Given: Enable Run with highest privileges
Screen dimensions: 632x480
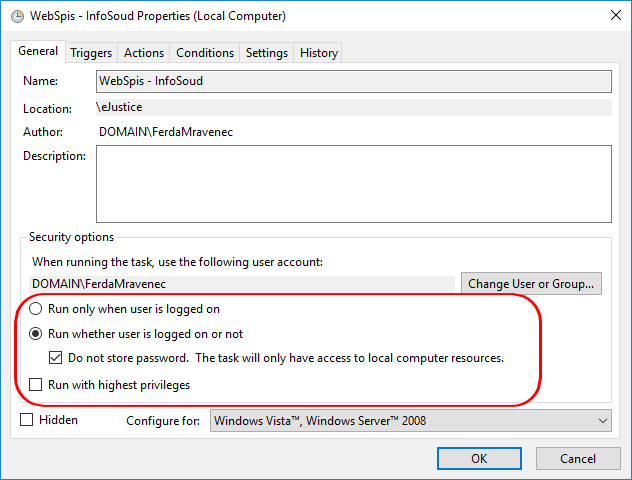Looking at the screenshot, I should [x=36, y=385].
